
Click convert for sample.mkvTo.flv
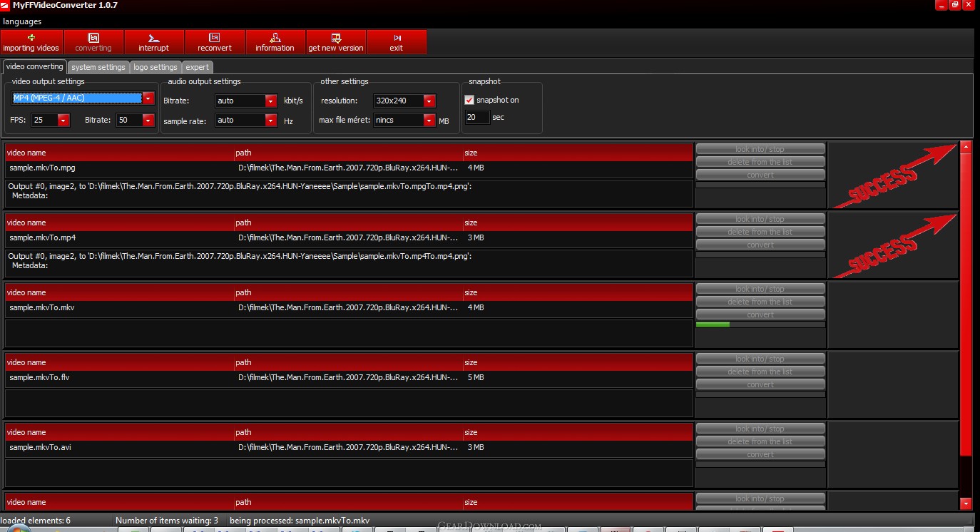[x=760, y=384]
